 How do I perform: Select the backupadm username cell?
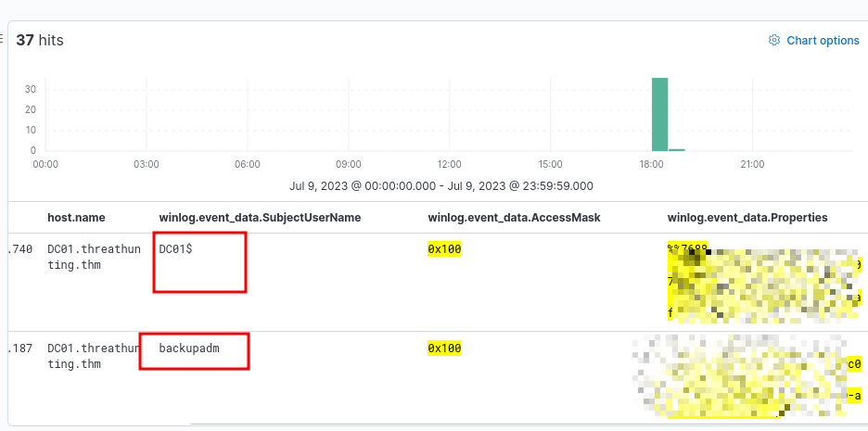(188, 349)
